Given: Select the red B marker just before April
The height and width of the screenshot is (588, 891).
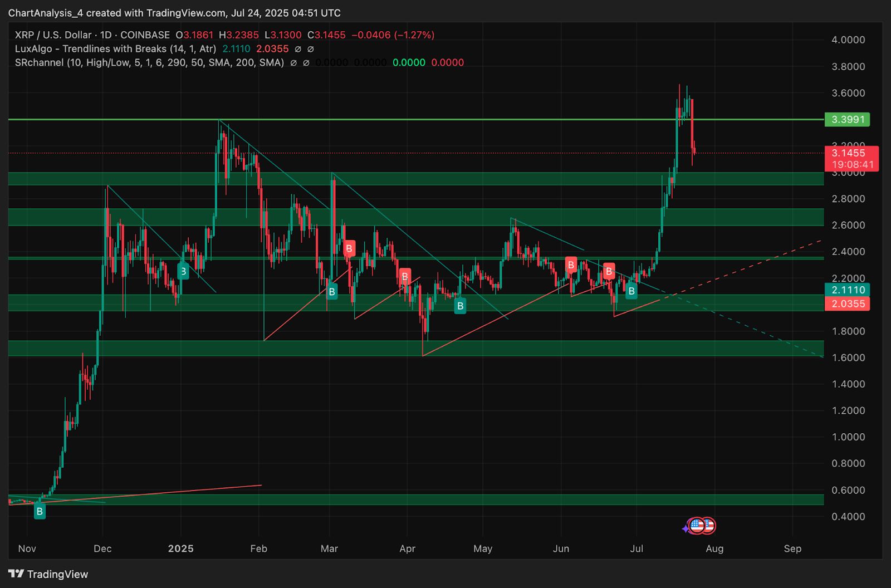Looking at the screenshot, I should 405,276.
